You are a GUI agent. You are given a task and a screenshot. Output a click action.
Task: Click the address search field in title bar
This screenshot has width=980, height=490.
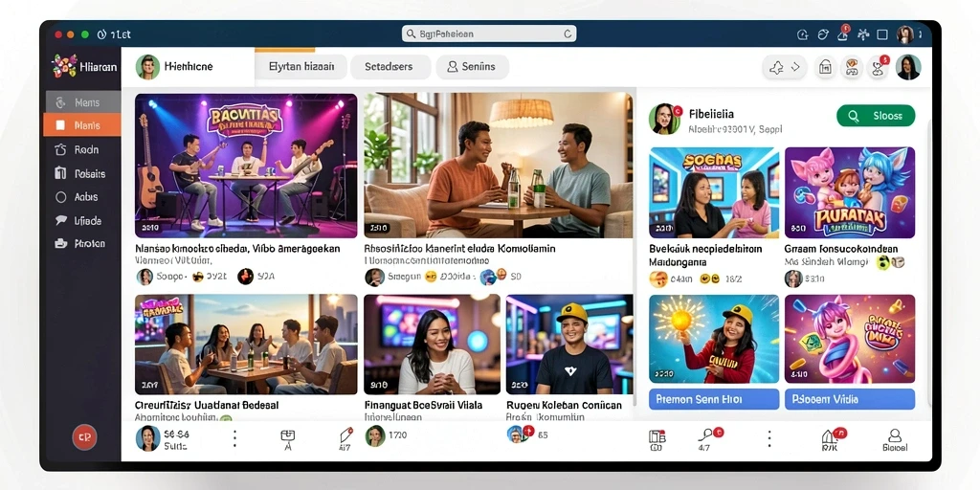click(x=489, y=33)
